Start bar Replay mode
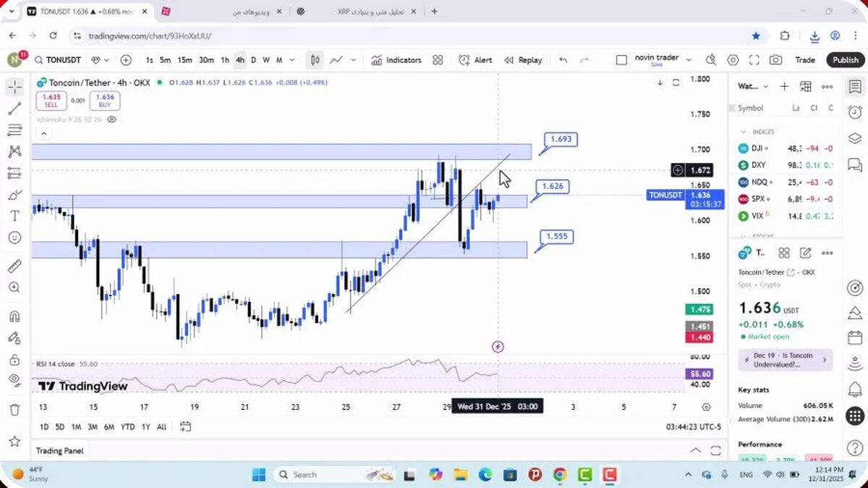Screen dimensions: 868x488 (x=523, y=60)
